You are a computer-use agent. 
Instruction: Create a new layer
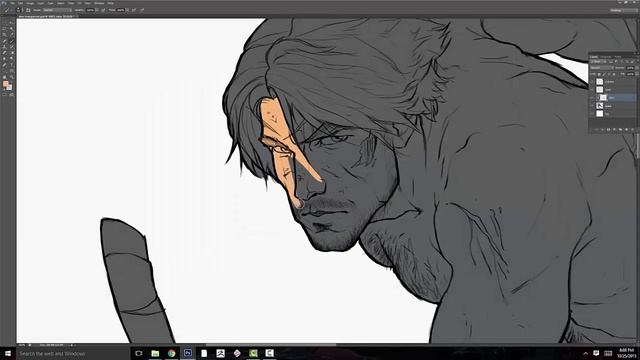627,129
